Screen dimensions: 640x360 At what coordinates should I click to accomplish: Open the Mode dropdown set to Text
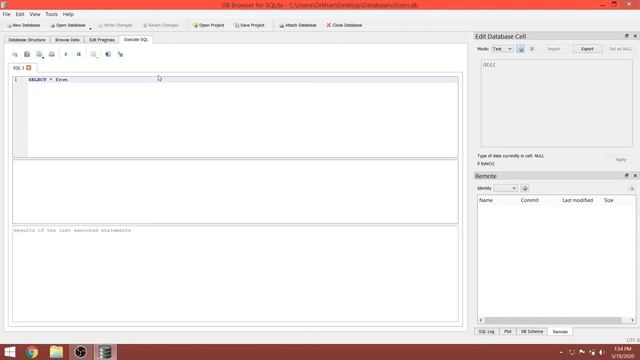click(x=502, y=49)
